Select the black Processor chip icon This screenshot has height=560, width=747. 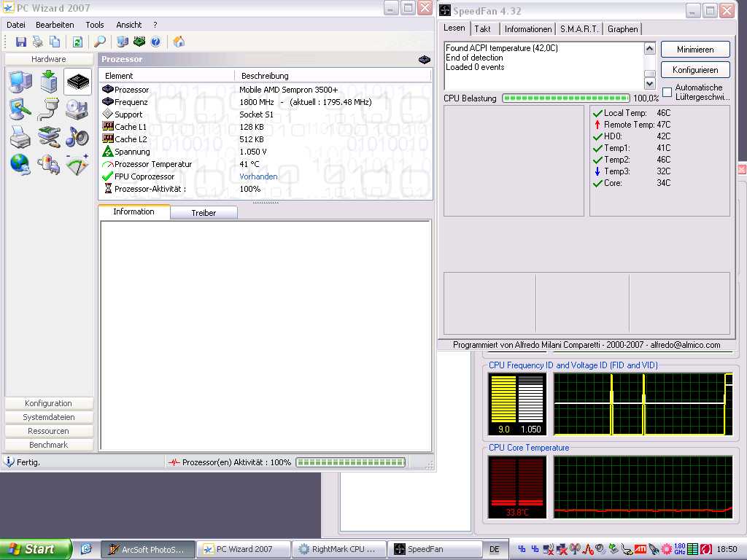pyautogui.click(x=77, y=82)
